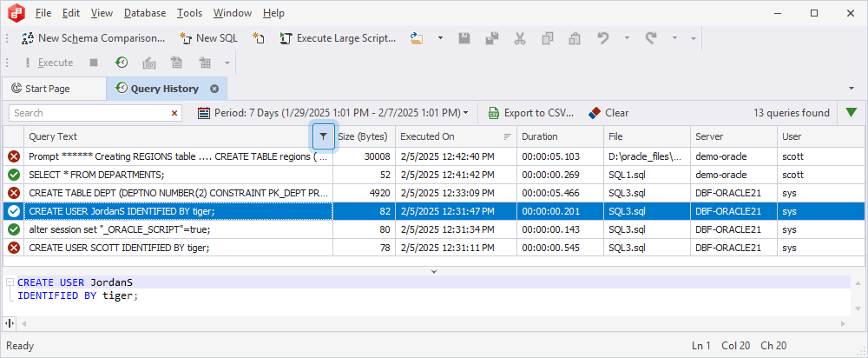This screenshot has width=868, height=358.
Task: Click the New Schema Comparison toolbar button
Action: tap(94, 38)
